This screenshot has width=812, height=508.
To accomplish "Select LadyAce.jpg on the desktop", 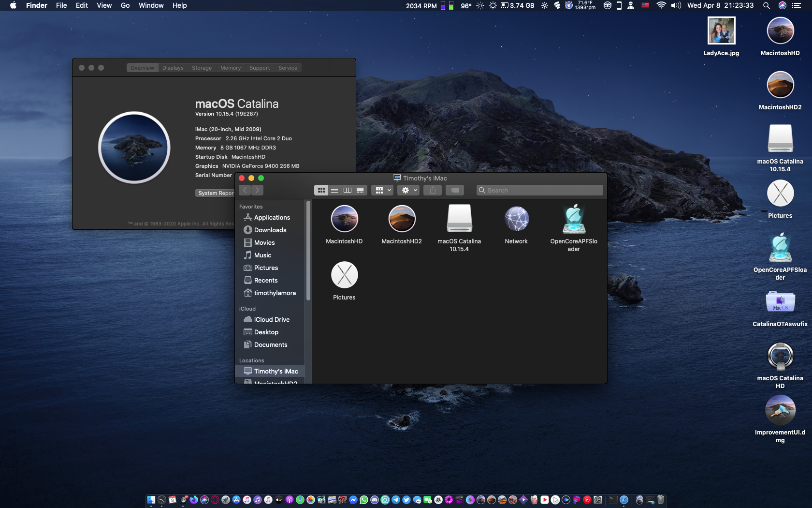I will pyautogui.click(x=721, y=30).
